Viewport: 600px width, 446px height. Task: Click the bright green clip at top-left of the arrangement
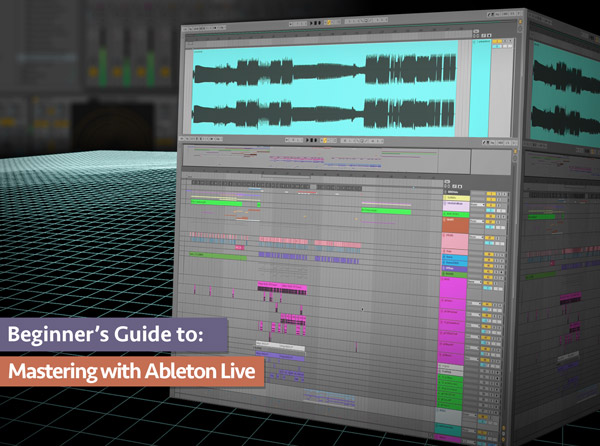(216, 202)
